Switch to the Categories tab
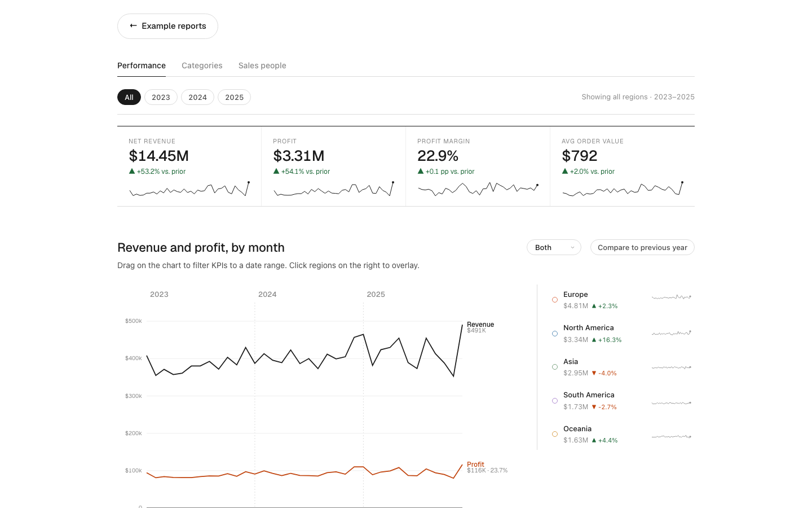The width and height of the screenshot is (812, 508). (x=202, y=65)
